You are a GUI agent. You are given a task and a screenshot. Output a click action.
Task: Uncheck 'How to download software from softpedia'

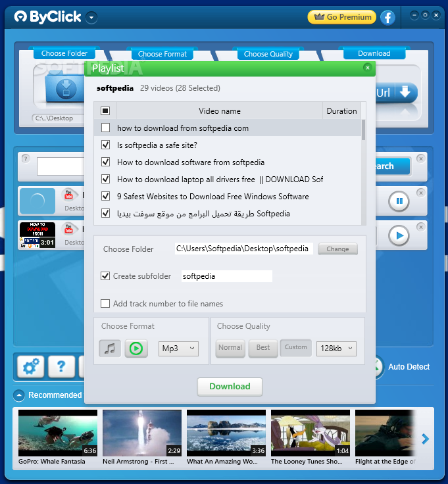click(106, 162)
